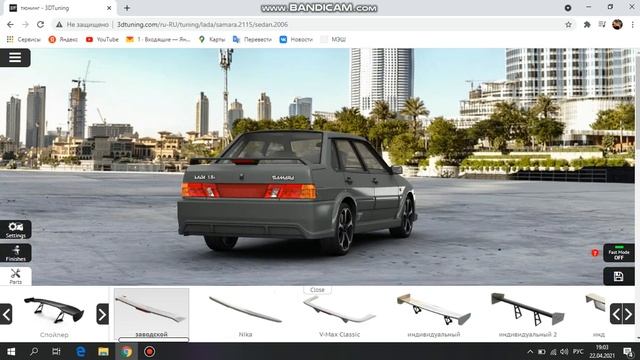640x360 pixels.
Task: Click browser back arrow
Action: pyautogui.click(x=10, y=24)
